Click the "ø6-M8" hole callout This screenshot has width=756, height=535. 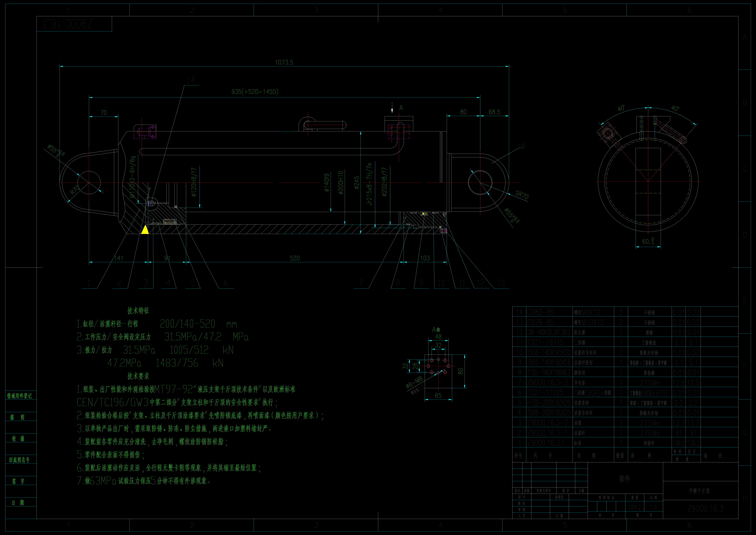(414, 382)
